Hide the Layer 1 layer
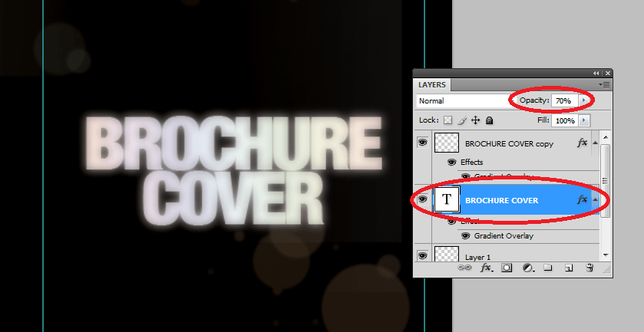The image size is (644, 332). click(x=422, y=255)
